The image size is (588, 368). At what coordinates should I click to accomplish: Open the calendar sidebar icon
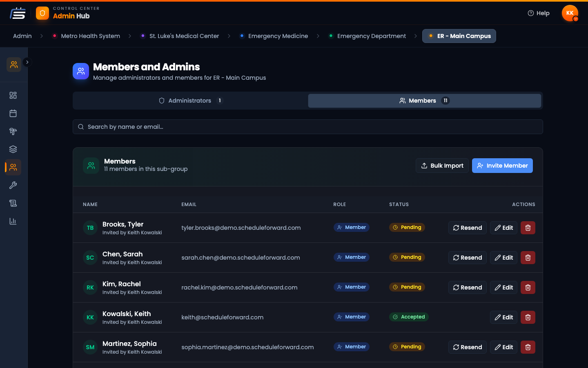[13, 113]
